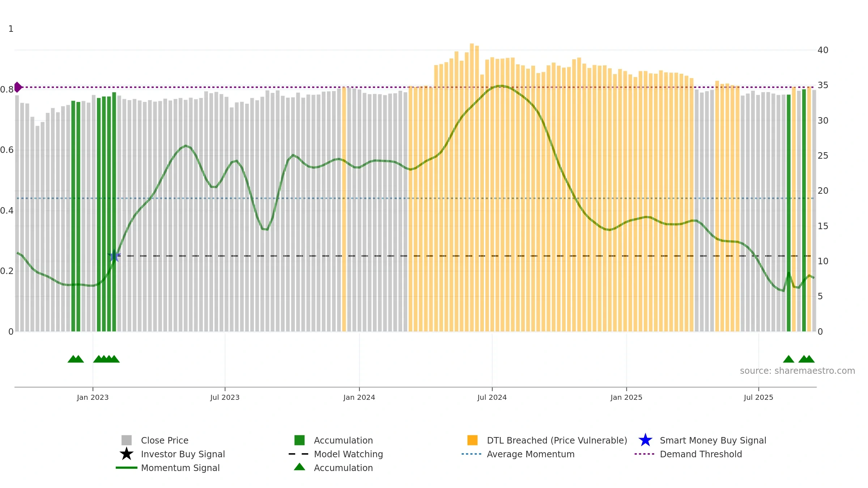Click the rightmost green accumulation triangle marker
The width and height of the screenshot is (868, 488).
pyautogui.click(x=809, y=359)
